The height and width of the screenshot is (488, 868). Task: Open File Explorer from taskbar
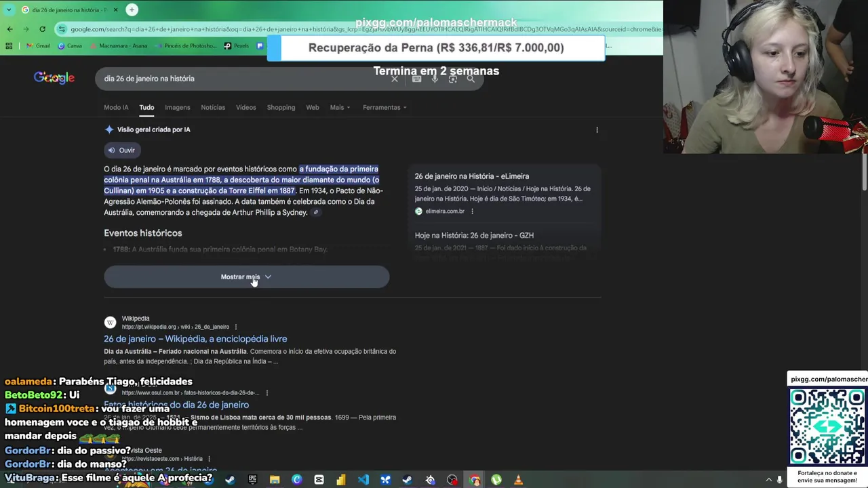point(275,480)
